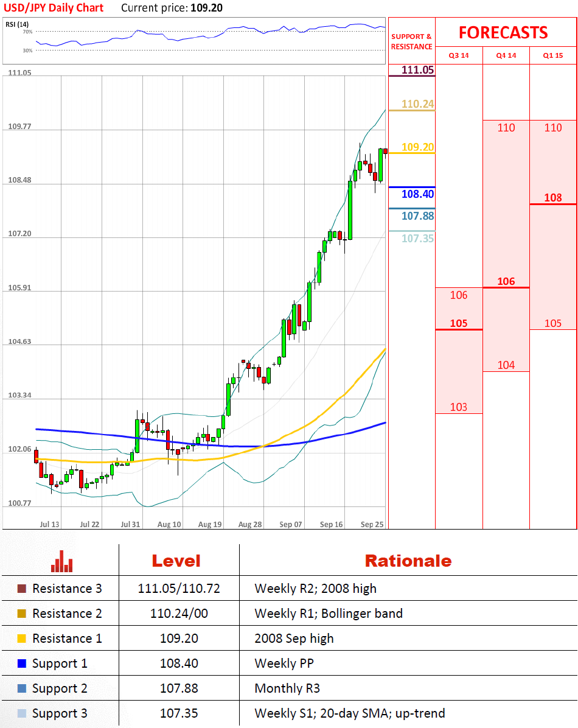Select the Support 1 blue swatch
Screen dimensions: 578x728
coord(22,663)
